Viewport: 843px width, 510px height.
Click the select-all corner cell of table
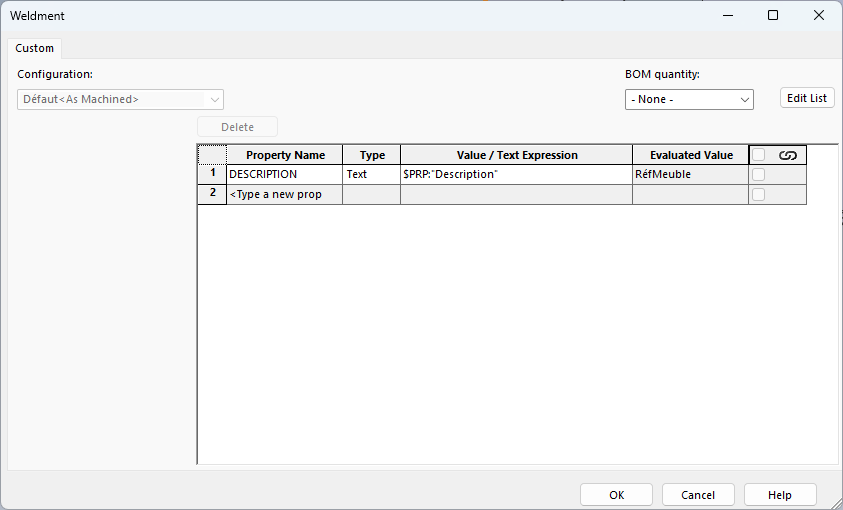[x=212, y=155]
